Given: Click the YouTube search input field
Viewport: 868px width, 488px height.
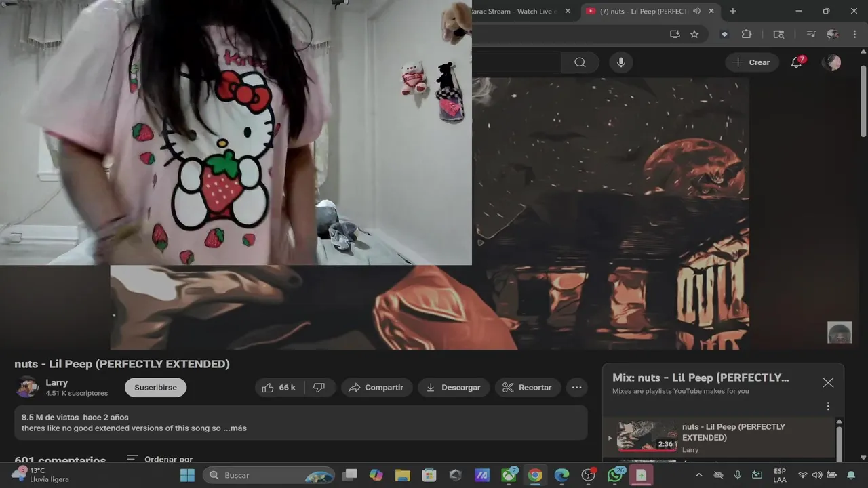Looking at the screenshot, I should (x=516, y=62).
